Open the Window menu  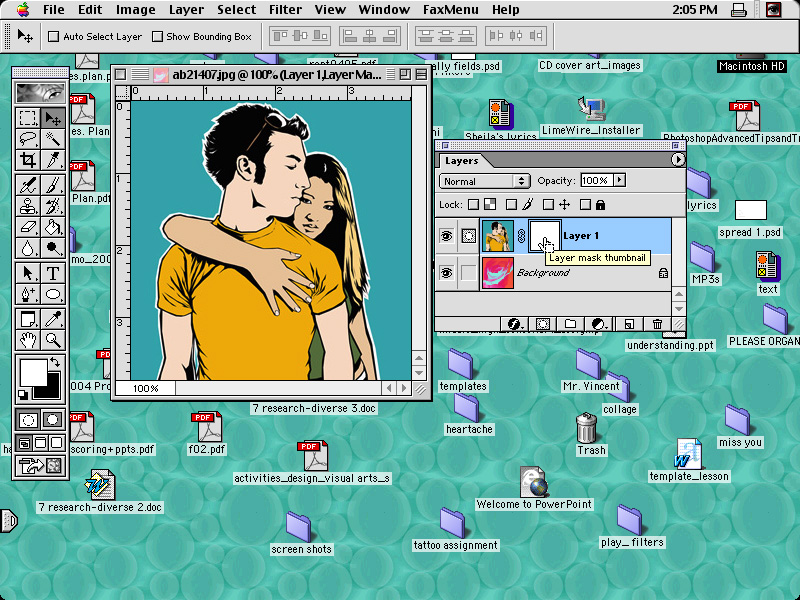click(x=384, y=10)
